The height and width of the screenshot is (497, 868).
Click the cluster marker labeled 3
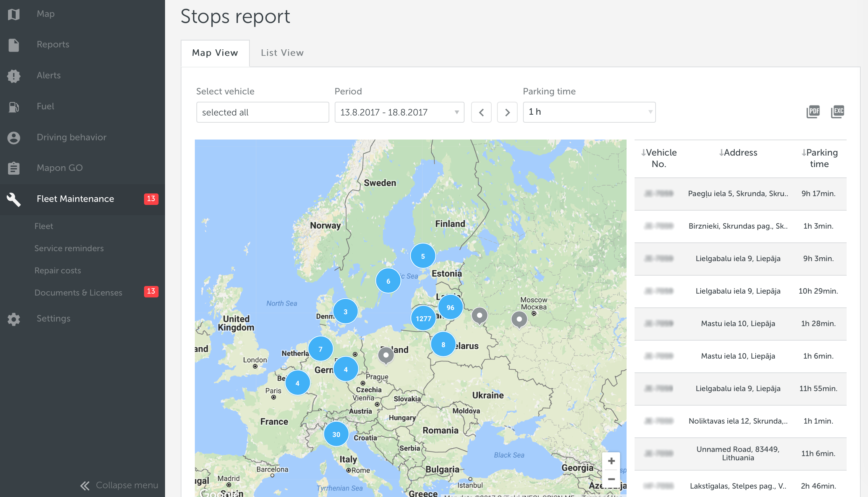click(345, 312)
